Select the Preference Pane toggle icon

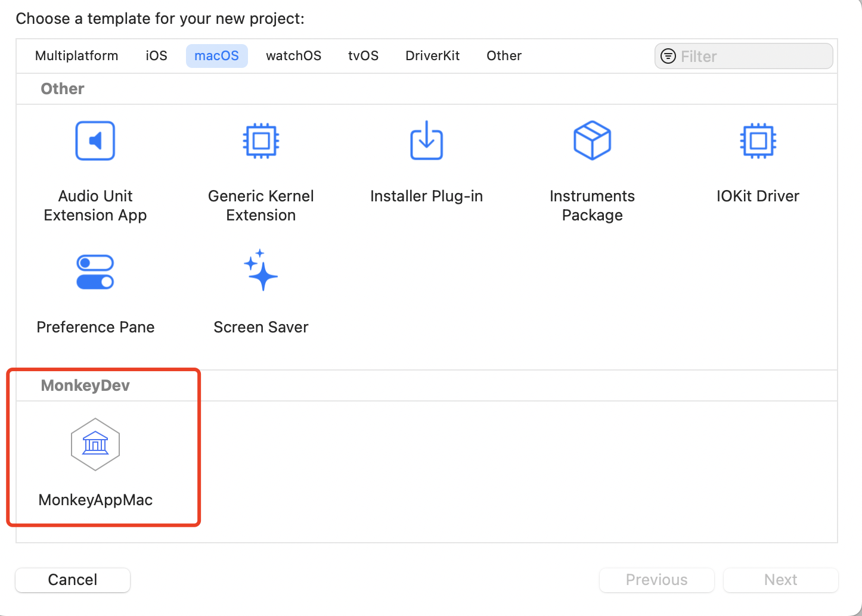pyautogui.click(x=95, y=272)
